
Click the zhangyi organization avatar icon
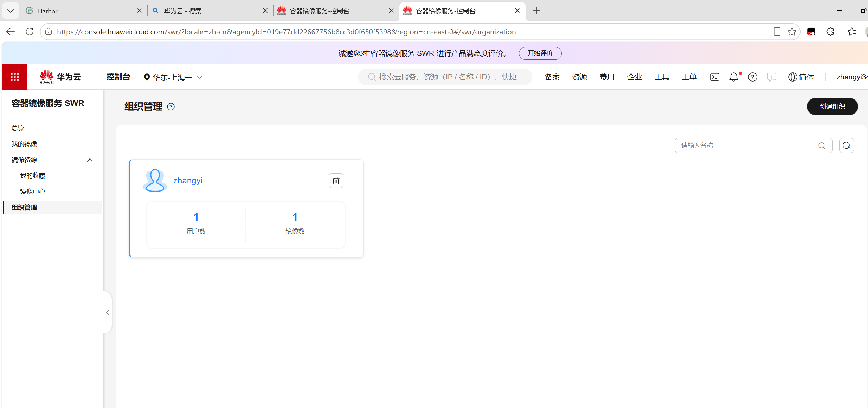(x=155, y=181)
